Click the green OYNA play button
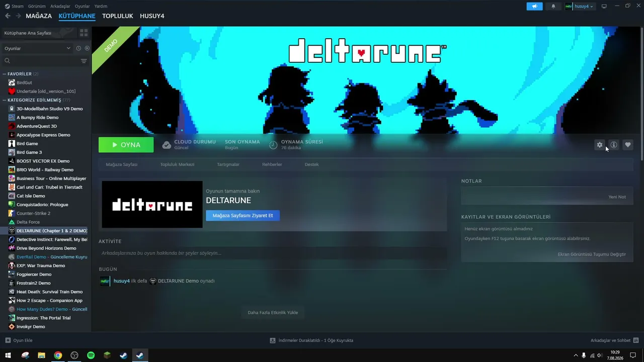The width and height of the screenshot is (644, 362). [126, 145]
